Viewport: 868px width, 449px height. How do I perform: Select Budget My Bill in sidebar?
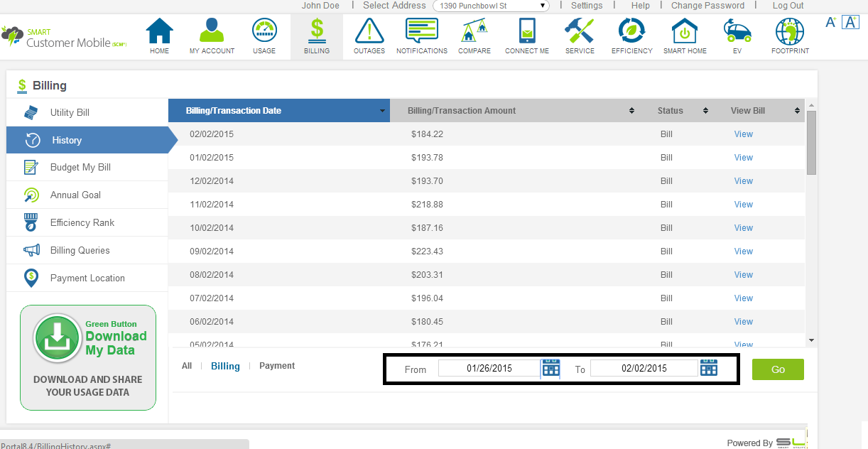(x=80, y=168)
